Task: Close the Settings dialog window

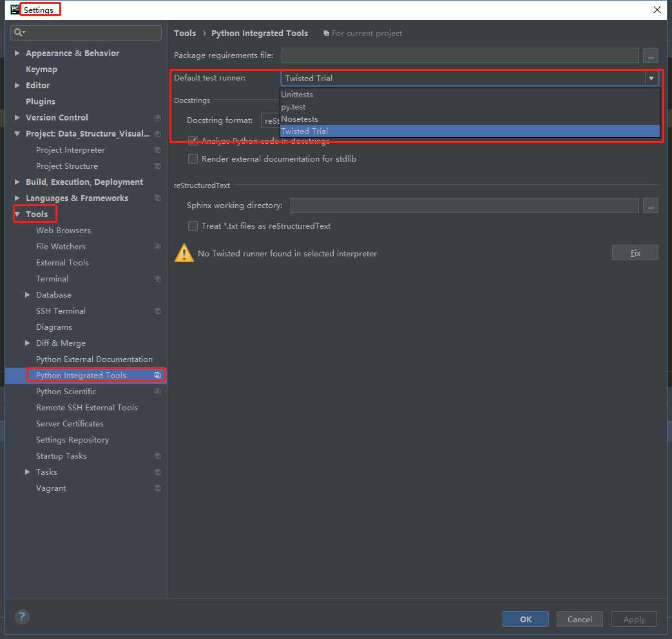Action: point(657,10)
